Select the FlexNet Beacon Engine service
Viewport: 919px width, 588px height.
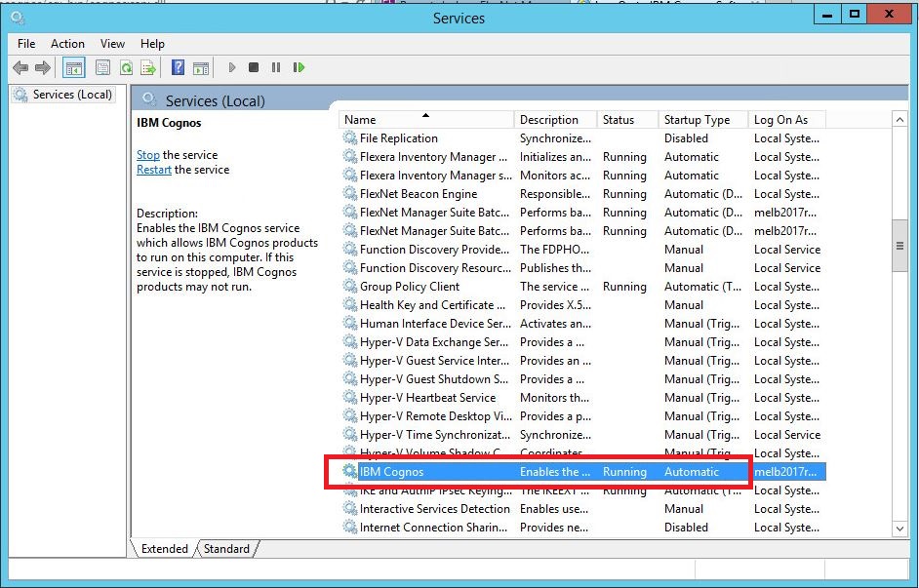click(x=582, y=194)
